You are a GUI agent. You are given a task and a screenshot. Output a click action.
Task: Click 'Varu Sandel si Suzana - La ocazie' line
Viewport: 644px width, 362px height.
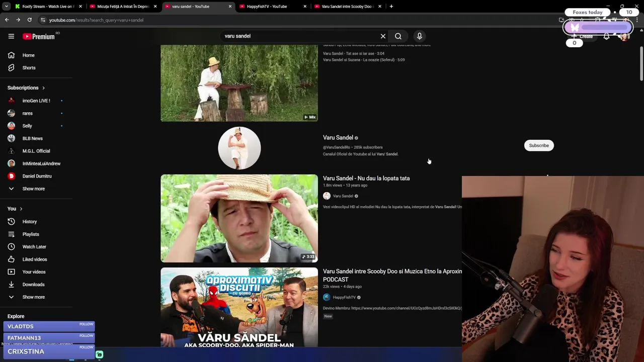pyautogui.click(x=363, y=60)
